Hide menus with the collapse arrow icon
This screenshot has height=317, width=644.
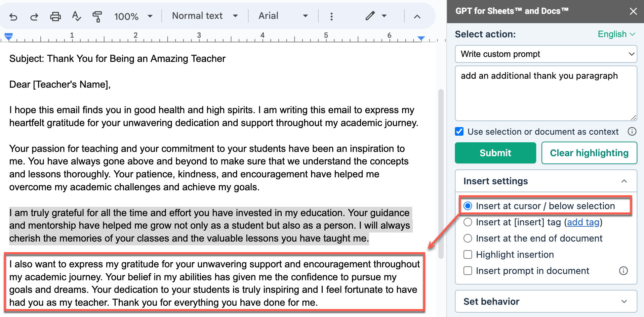(417, 16)
